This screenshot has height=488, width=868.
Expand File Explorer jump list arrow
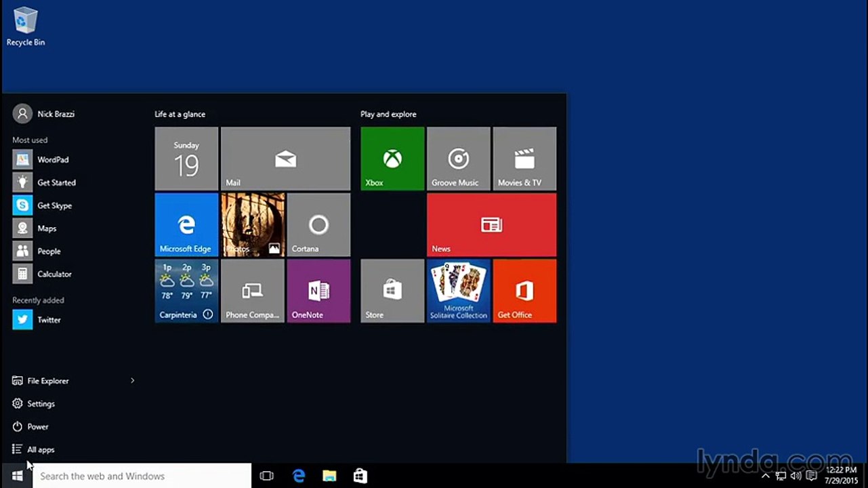(133, 381)
